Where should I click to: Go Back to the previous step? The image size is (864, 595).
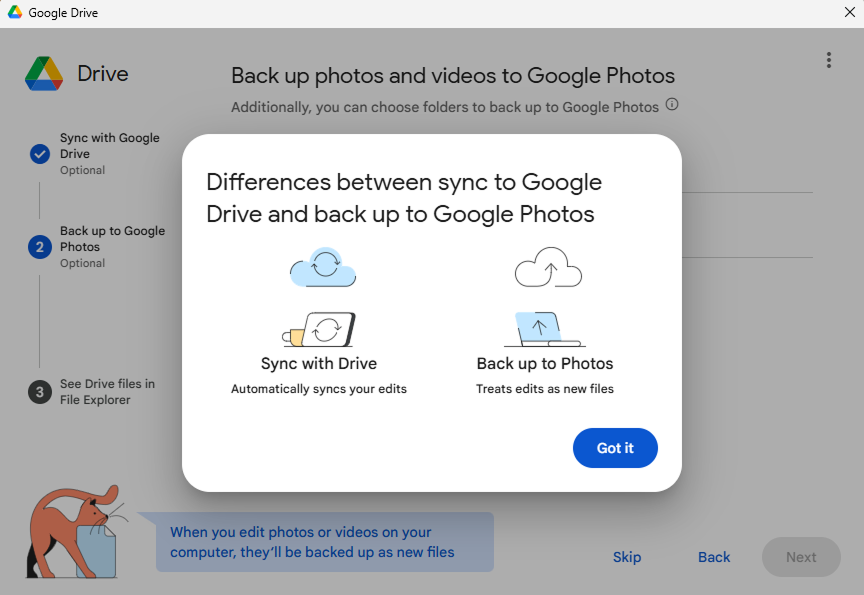714,557
